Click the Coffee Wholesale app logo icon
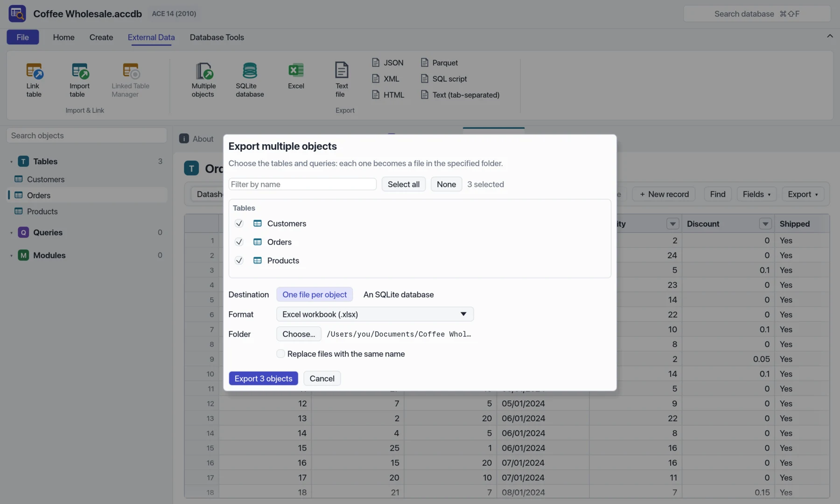 pos(17,14)
